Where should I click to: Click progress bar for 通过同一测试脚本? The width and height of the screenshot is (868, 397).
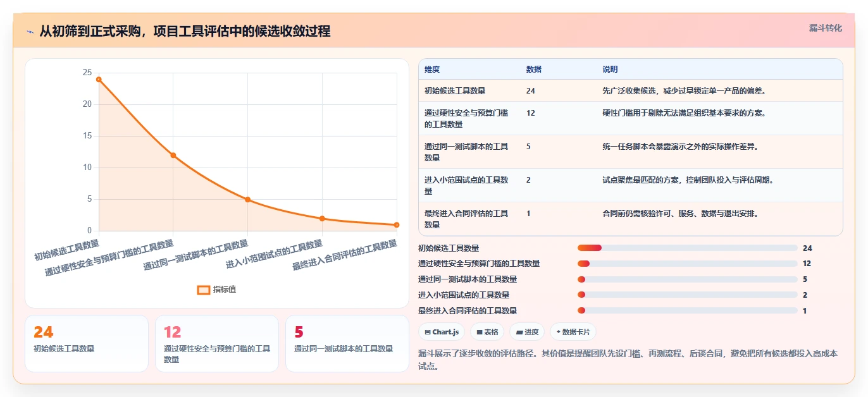[687, 279]
